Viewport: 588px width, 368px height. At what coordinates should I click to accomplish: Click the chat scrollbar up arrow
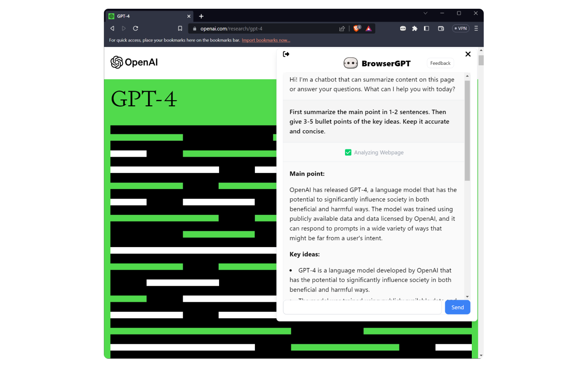tap(467, 76)
